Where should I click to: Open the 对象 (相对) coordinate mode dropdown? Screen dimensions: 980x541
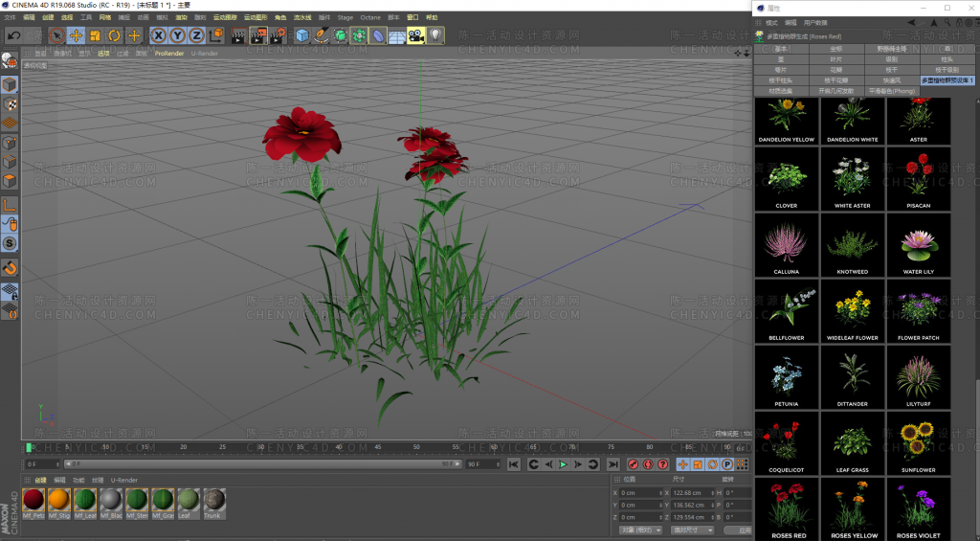(641, 530)
